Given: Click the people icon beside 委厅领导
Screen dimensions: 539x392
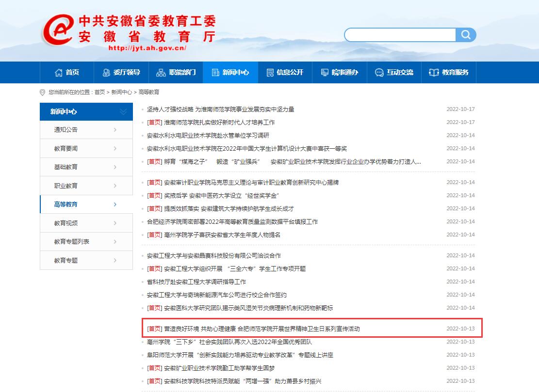Looking at the screenshot, I should point(106,72).
